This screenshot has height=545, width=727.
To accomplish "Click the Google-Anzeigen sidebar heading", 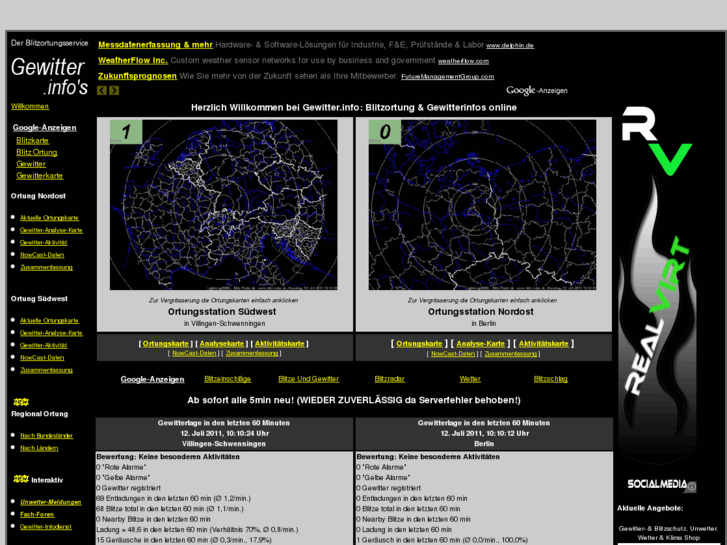I will [x=45, y=128].
